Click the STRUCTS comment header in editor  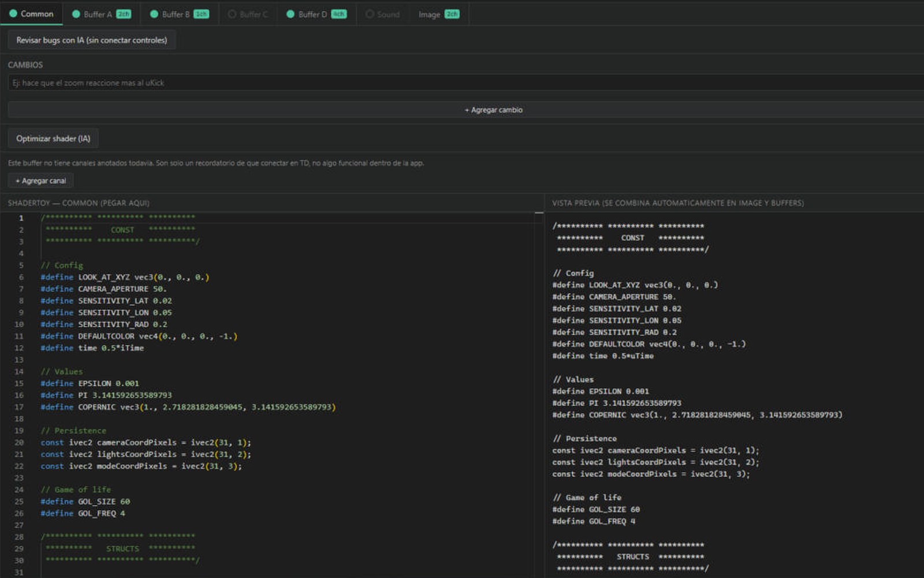122,549
